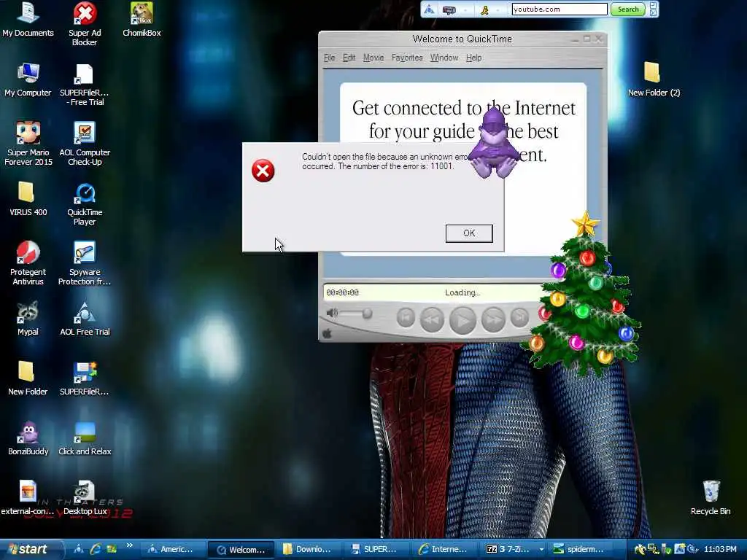
Task: Click the mailbox icon in AOL toolbar
Action: tap(449, 9)
